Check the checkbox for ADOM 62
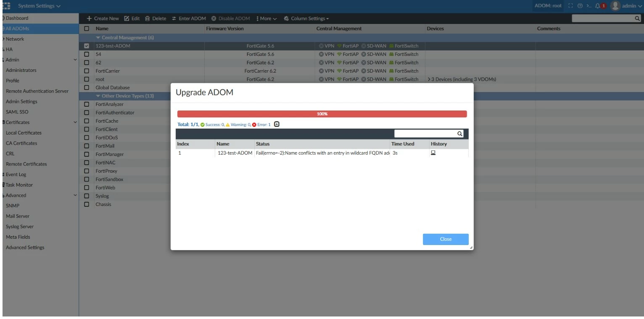The height and width of the screenshot is (319, 644). point(87,62)
